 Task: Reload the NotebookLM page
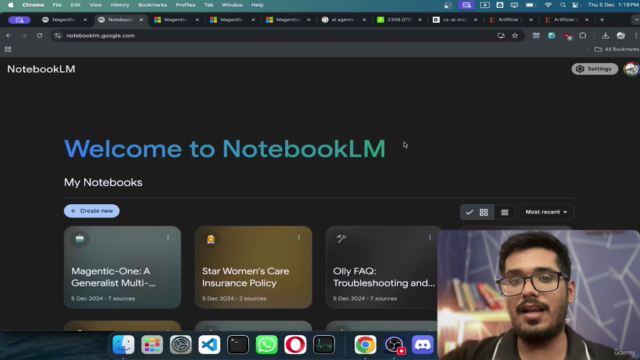coord(40,36)
